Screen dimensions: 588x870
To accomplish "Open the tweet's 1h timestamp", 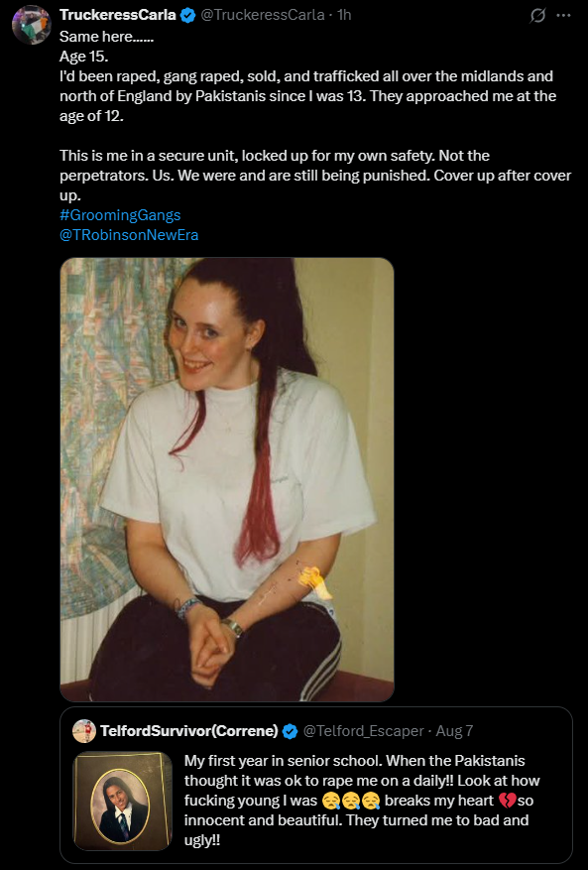I will 344,15.
